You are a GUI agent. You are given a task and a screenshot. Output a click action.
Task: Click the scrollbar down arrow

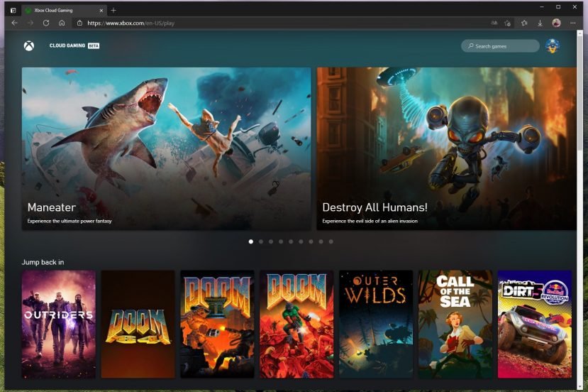(x=581, y=386)
